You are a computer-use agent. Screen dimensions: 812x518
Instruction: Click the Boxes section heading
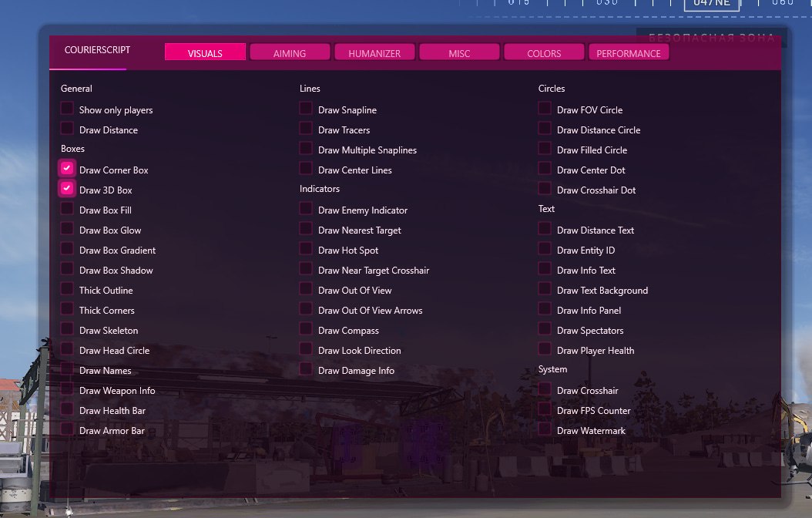point(72,149)
